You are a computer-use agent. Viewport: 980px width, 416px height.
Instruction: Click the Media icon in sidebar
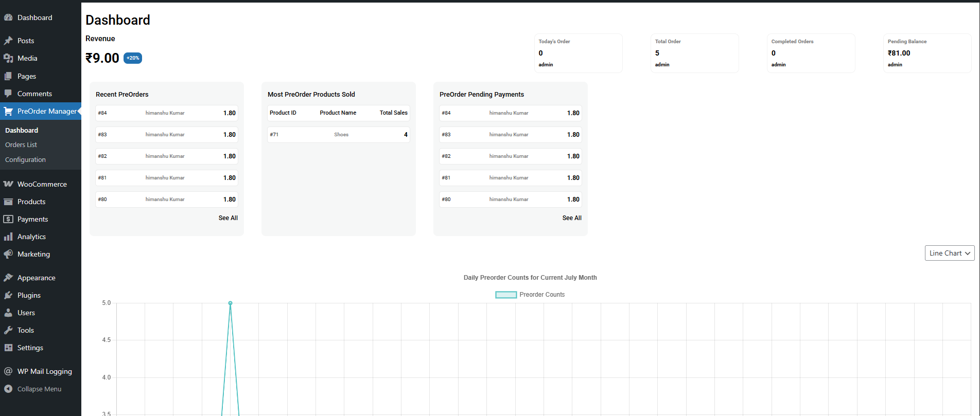[8, 58]
